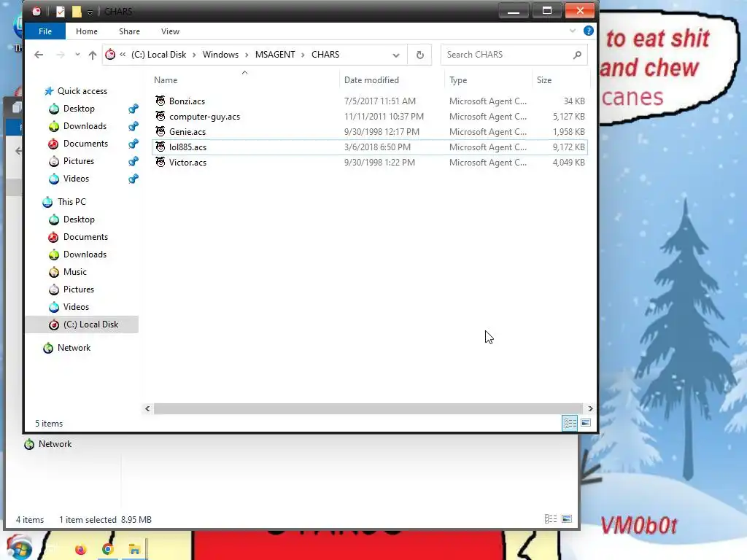Sort by the Name column header
This screenshot has width=747, height=560.
coord(166,80)
